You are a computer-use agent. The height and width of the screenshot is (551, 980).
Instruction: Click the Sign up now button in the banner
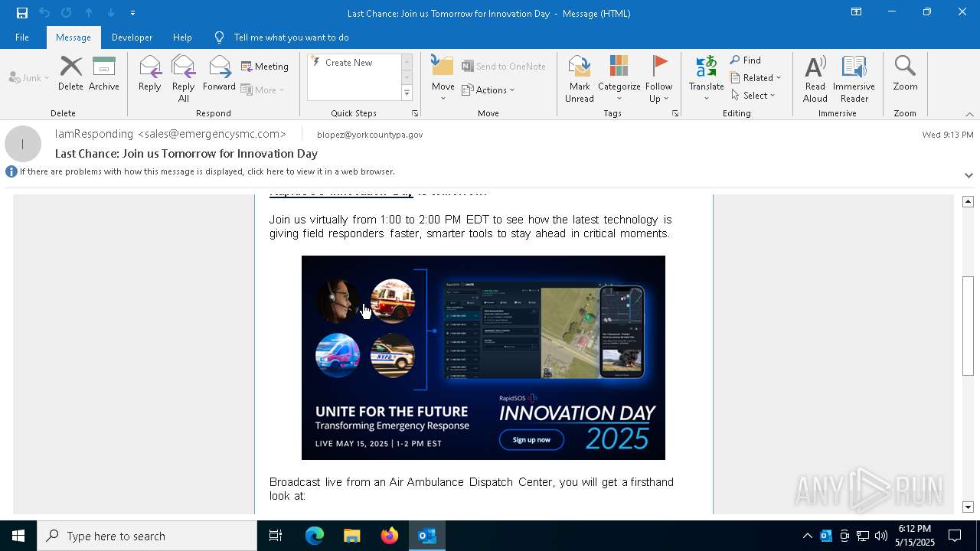pyautogui.click(x=531, y=439)
